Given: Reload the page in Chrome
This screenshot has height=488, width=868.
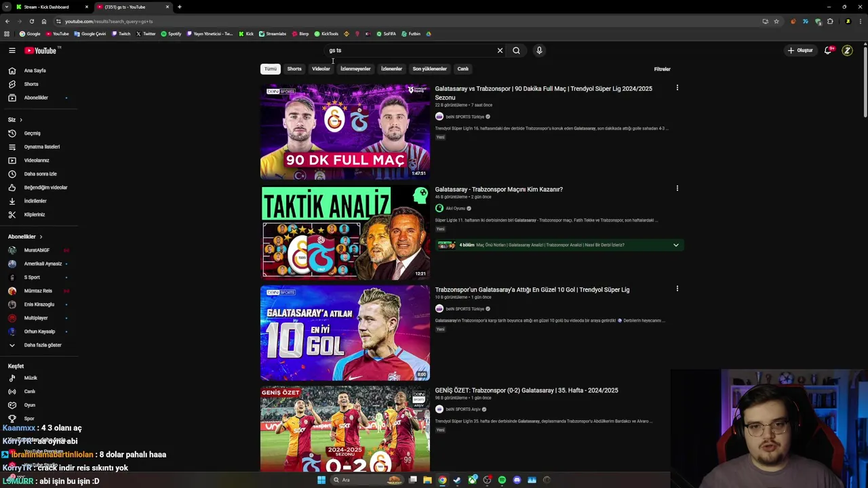Looking at the screenshot, I should coord(31,21).
